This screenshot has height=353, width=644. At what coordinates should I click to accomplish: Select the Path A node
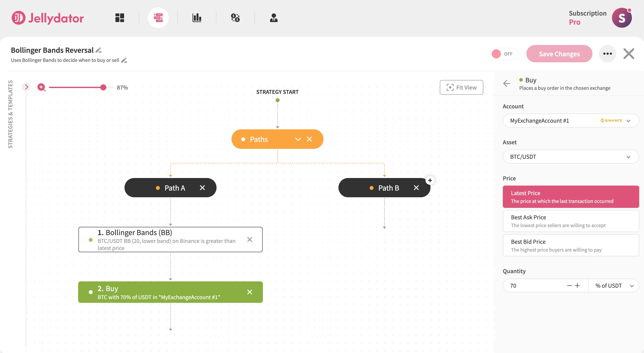pos(170,188)
